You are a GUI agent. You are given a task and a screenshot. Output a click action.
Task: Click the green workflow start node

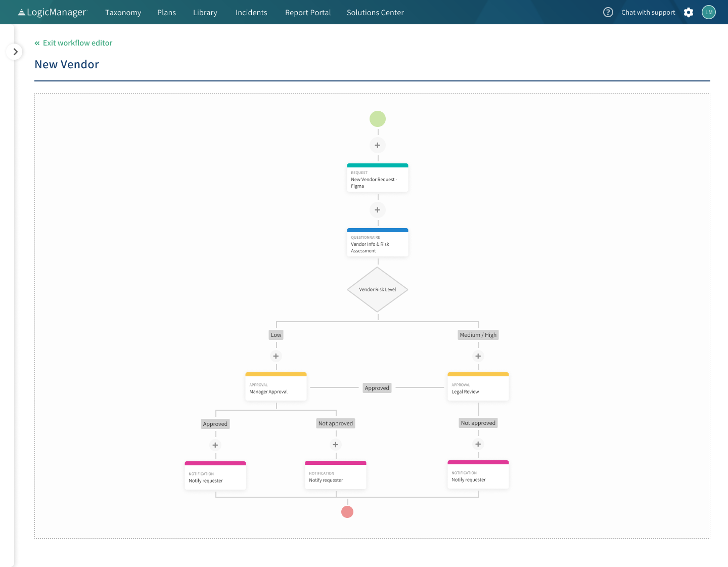coord(378,119)
